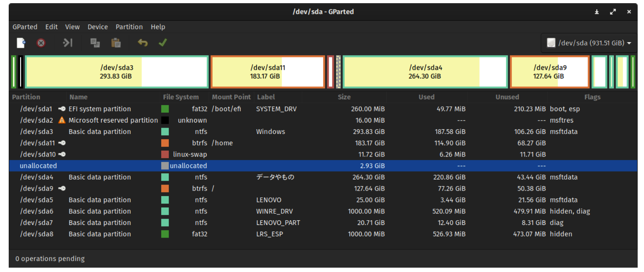This screenshot has width=644, height=272.
Task: Select /dev/sda9 block in disk graphic
Action: 550,72
